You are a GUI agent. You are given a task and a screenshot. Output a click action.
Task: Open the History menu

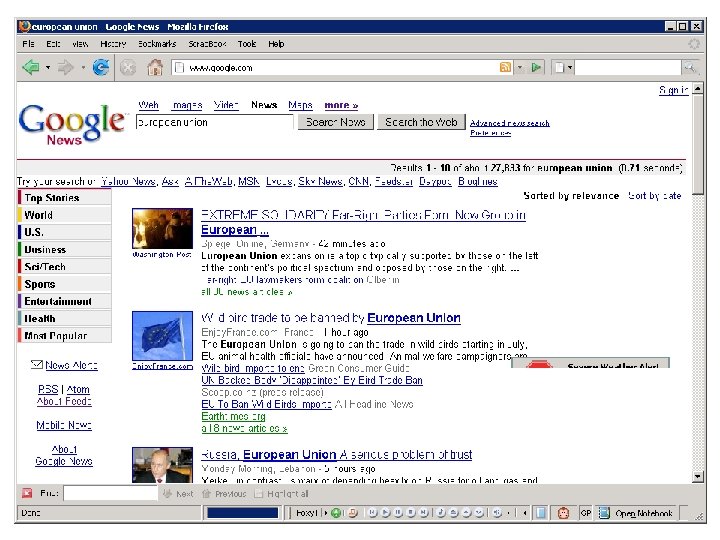(x=113, y=44)
